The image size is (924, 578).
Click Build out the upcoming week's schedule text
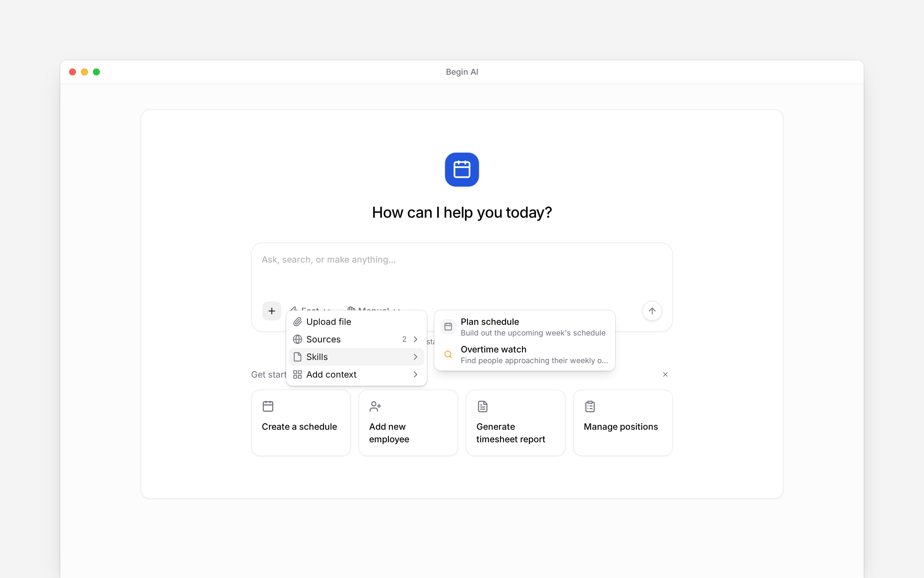533,333
